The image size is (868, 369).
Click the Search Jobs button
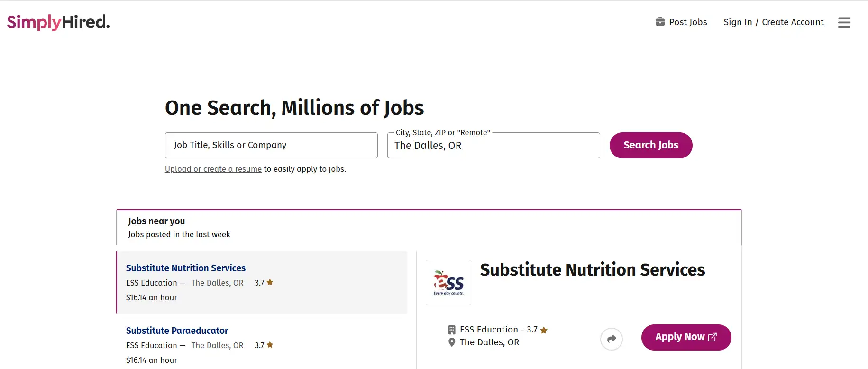click(651, 145)
